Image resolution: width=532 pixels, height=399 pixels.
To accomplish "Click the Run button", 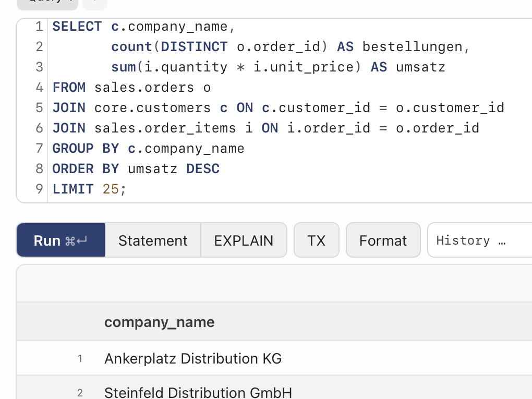I will [x=61, y=240].
